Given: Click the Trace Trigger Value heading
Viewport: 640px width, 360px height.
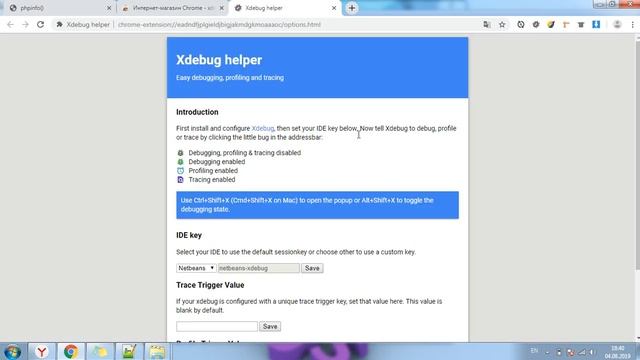Looking at the screenshot, I should 210,285.
